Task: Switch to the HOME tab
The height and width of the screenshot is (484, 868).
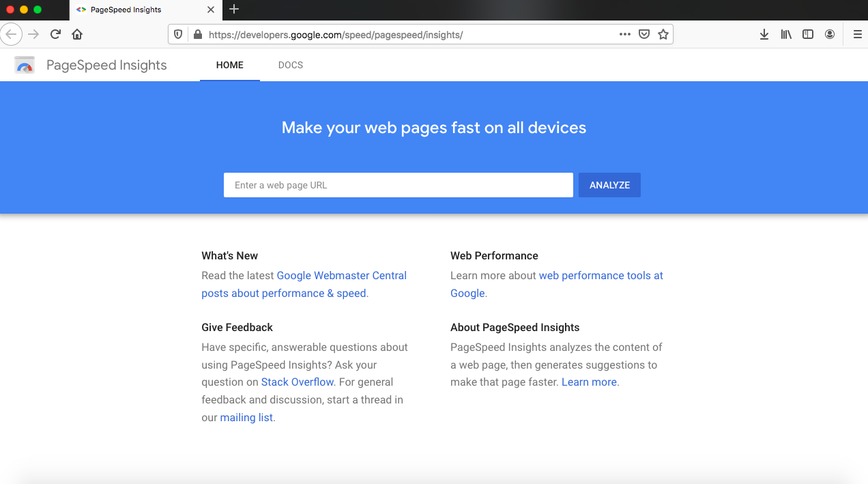Action: tap(230, 65)
